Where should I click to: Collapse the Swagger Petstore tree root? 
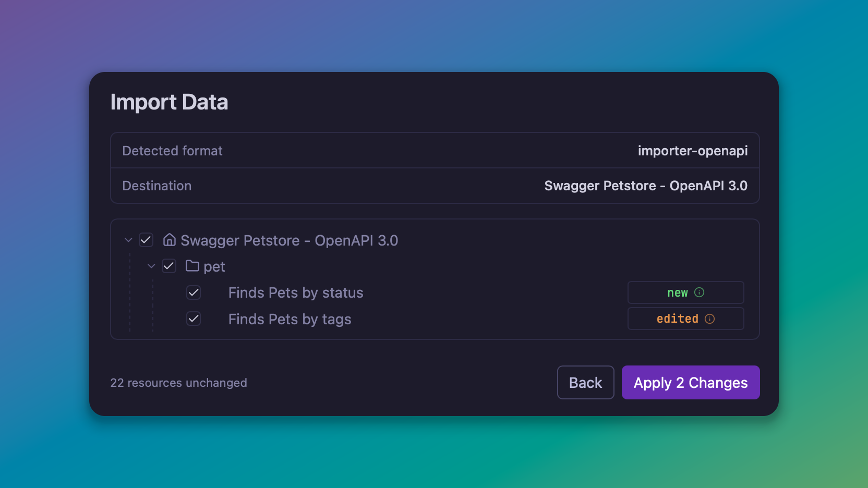coord(128,240)
